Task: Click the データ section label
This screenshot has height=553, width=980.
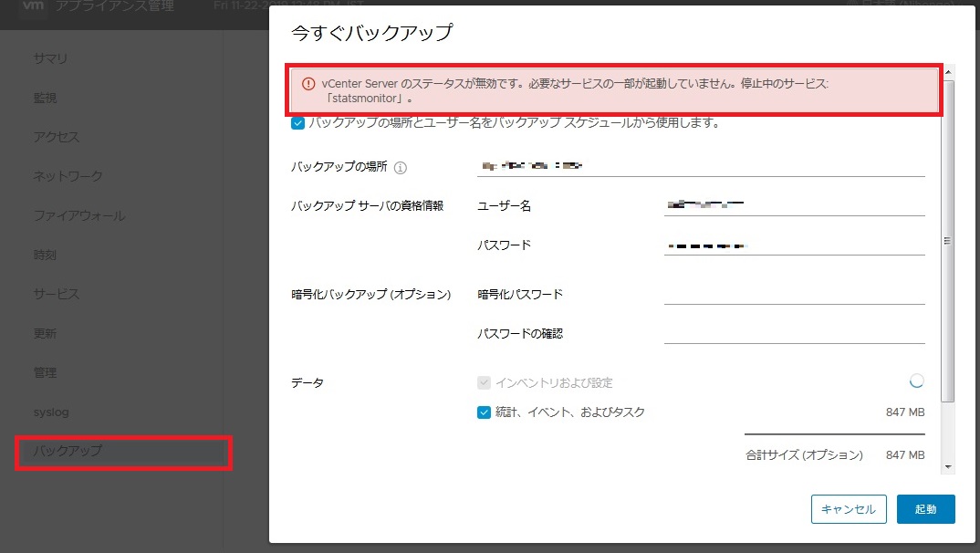Action: click(308, 383)
